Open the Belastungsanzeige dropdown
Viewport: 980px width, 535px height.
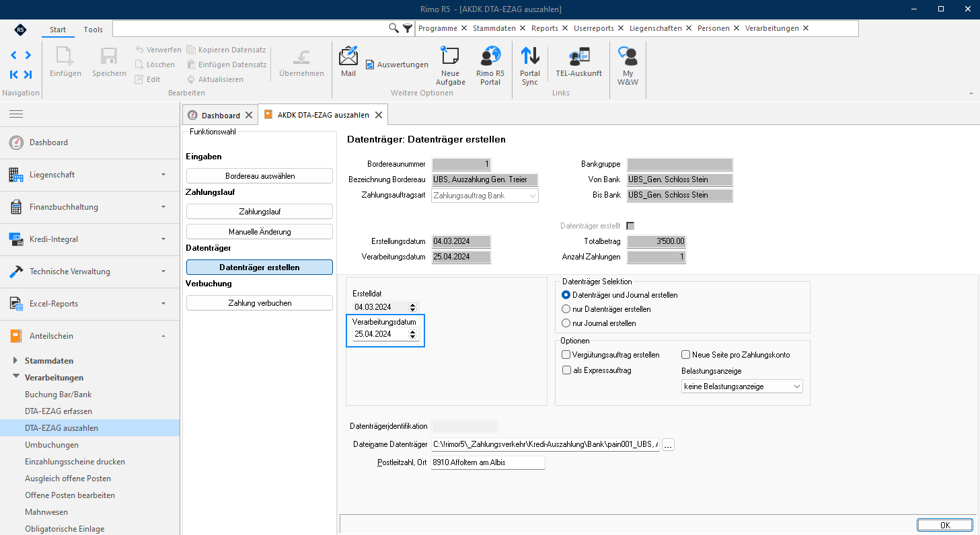pos(742,386)
